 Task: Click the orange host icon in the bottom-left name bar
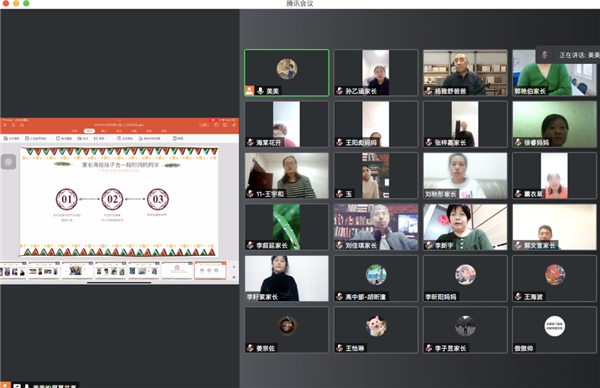pos(5,385)
